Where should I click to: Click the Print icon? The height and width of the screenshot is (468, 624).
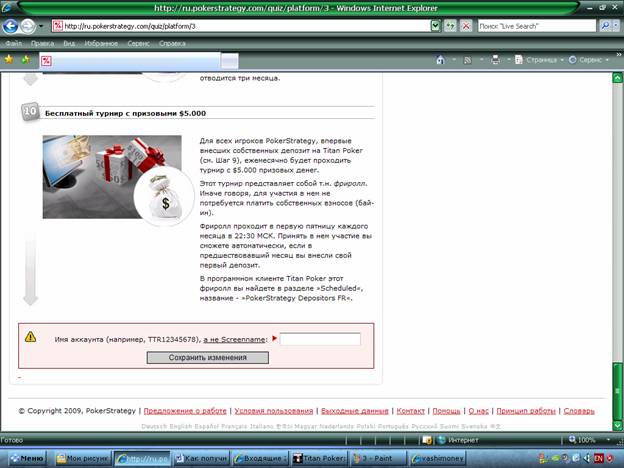click(495, 60)
